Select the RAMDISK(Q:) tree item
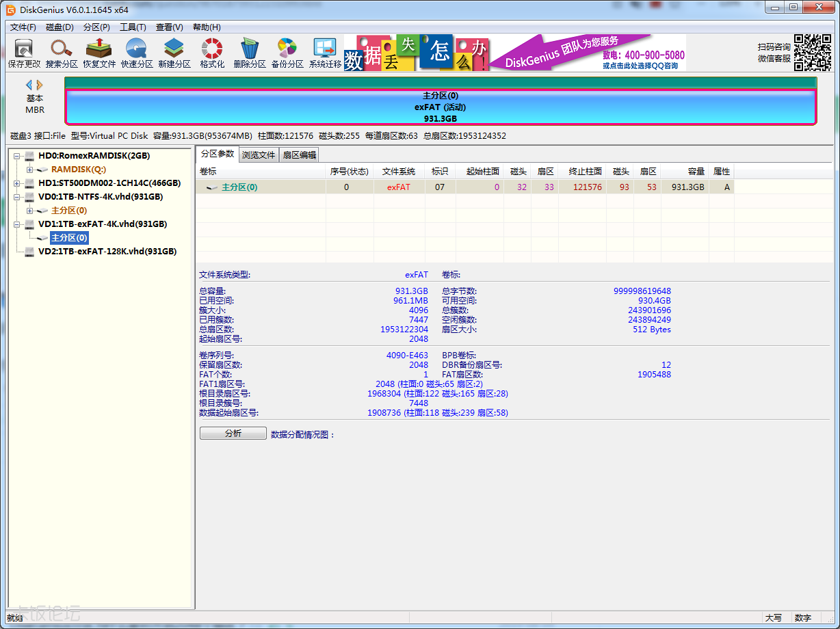 (77, 169)
